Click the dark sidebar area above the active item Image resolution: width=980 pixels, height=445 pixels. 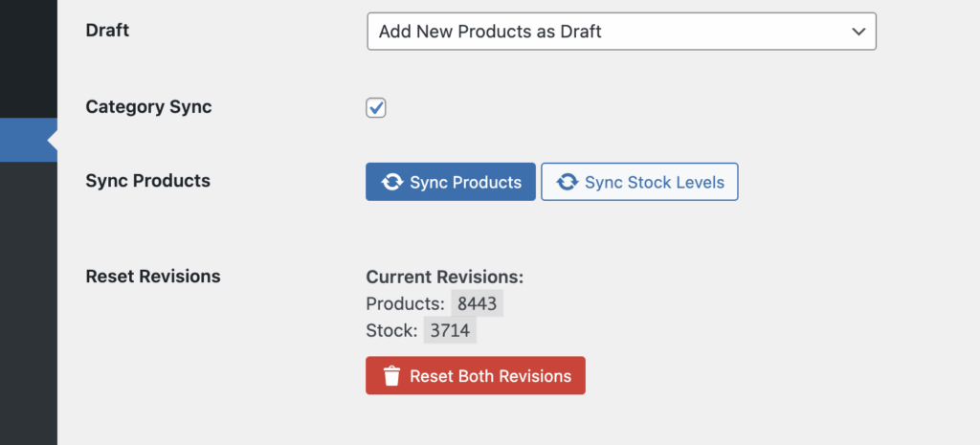pyautogui.click(x=28, y=58)
